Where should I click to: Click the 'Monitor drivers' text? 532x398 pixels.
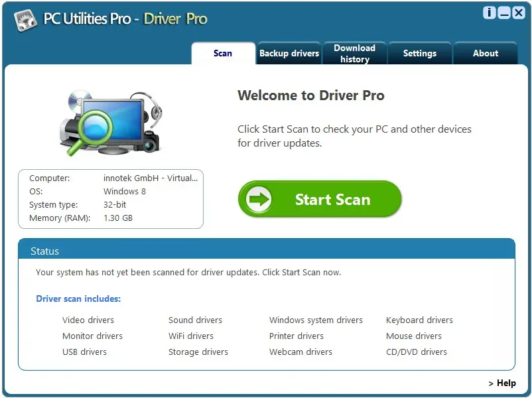point(92,336)
